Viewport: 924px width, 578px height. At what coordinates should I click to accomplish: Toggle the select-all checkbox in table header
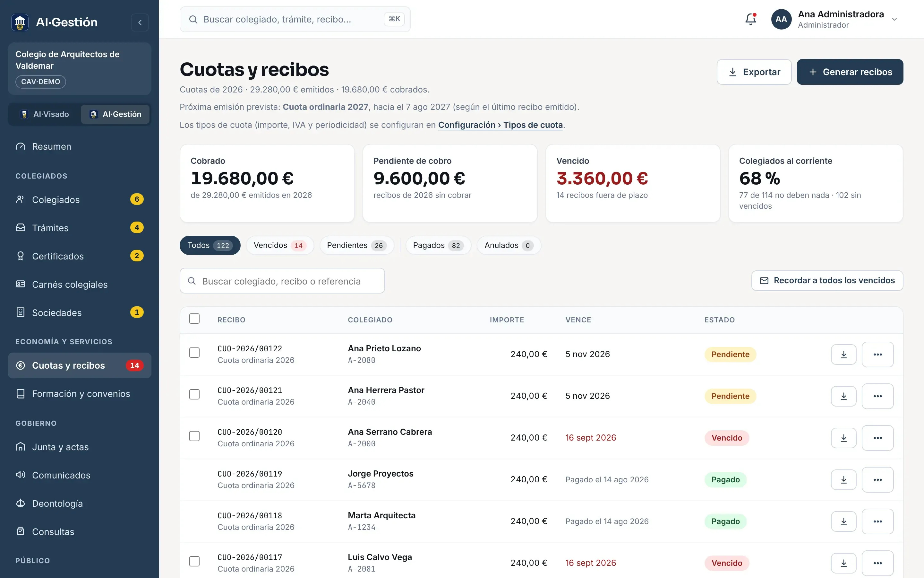[194, 319]
